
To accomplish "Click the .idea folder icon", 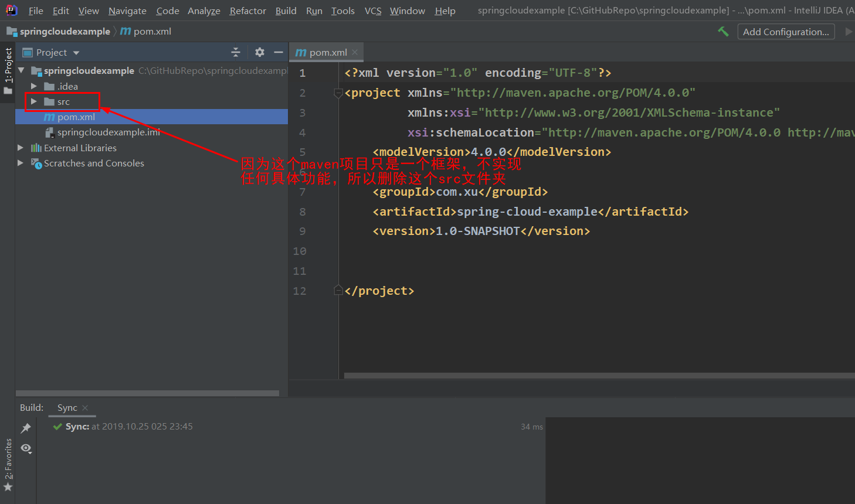I will click(x=49, y=86).
